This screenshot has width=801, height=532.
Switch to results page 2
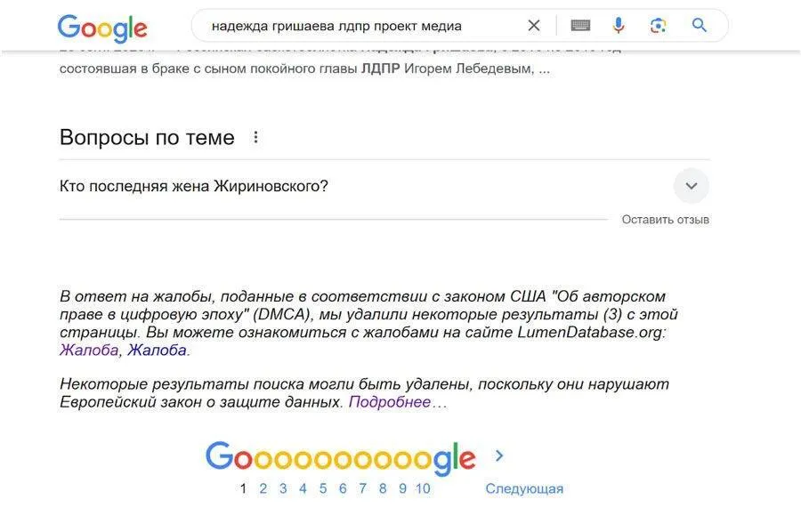click(263, 488)
